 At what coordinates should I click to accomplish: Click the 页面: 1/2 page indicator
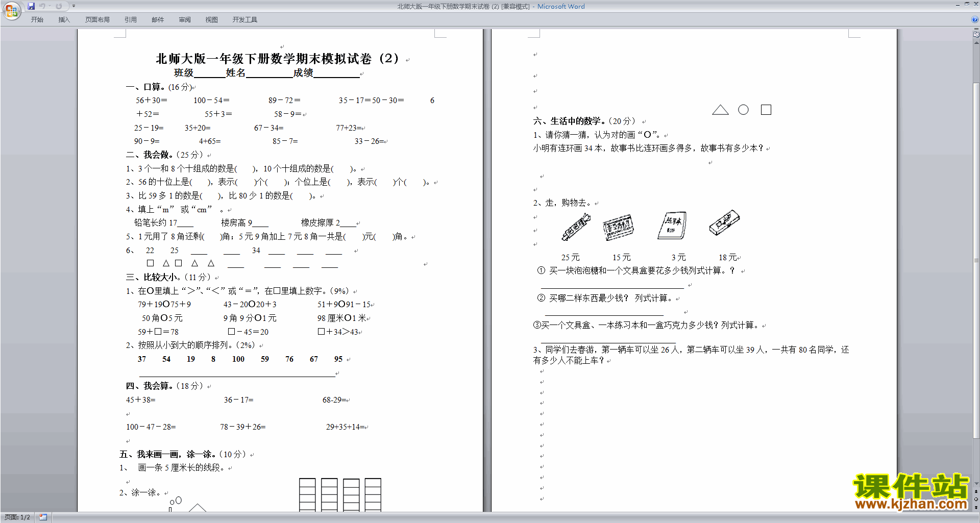(17, 517)
